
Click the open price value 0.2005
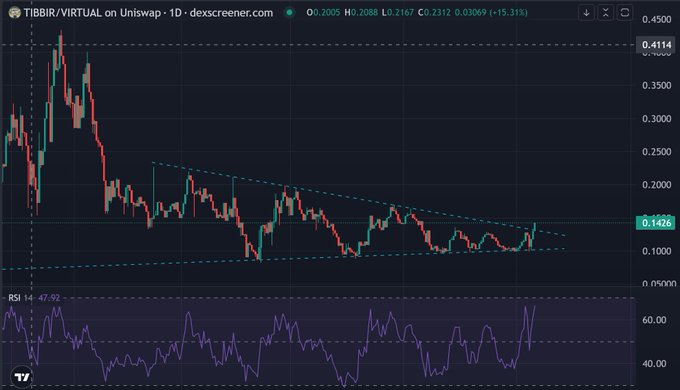(x=327, y=13)
